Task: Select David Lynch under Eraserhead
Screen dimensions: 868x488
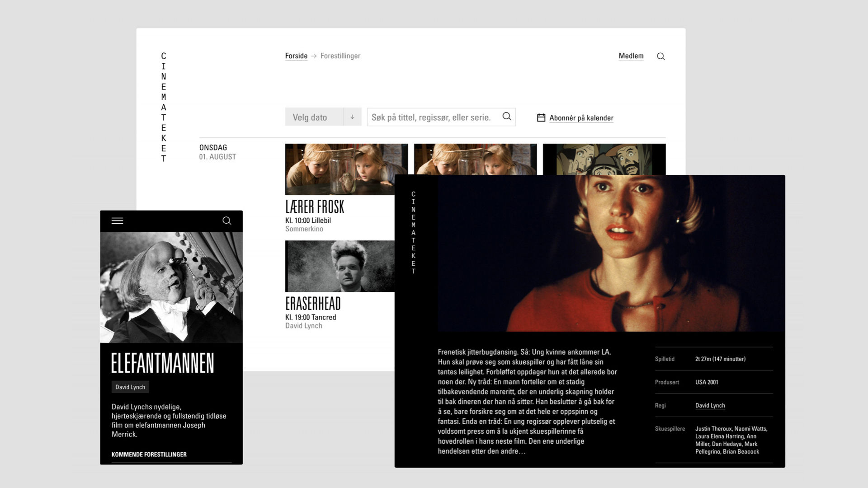Action: 304,326
